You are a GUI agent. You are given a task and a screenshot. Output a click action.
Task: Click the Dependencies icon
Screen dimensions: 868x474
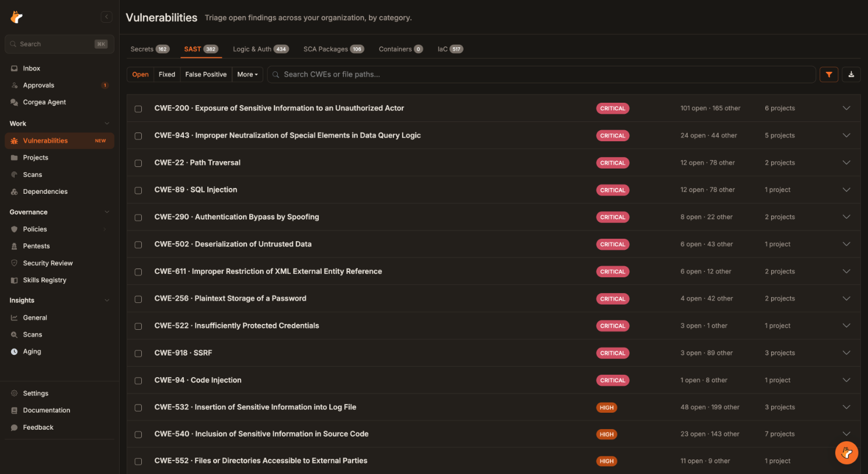(15, 191)
